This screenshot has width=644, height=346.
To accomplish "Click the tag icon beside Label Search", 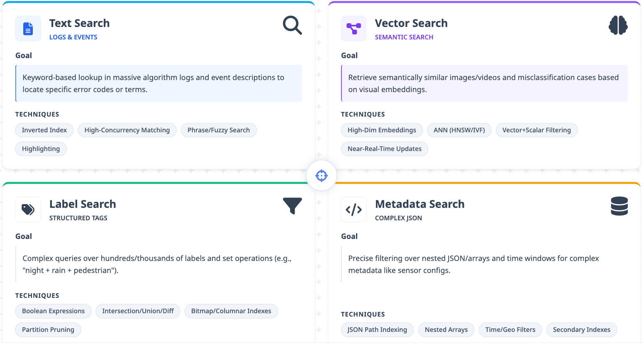I will coord(28,210).
